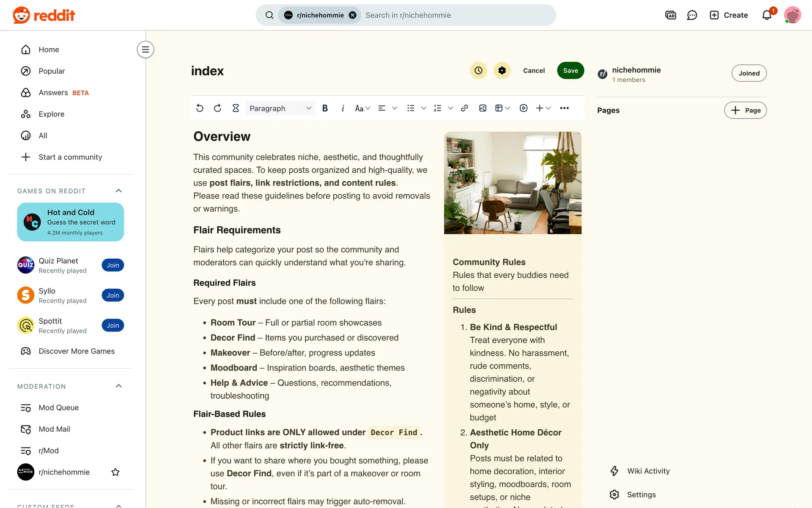812x508 pixels.
Task: Collapse the Games on Reddit section
Action: [x=119, y=191]
